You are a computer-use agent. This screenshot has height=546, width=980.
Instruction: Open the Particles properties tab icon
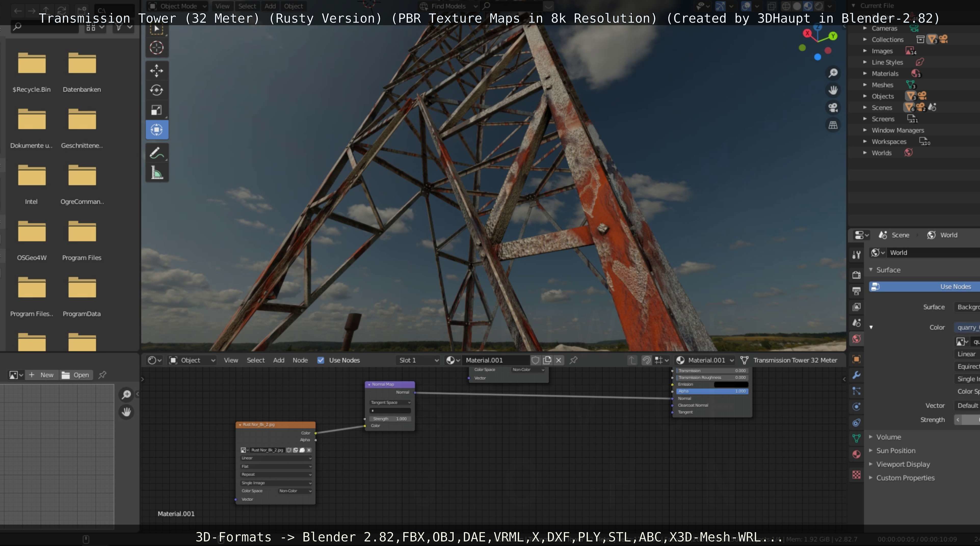click(x=856, y=391)
